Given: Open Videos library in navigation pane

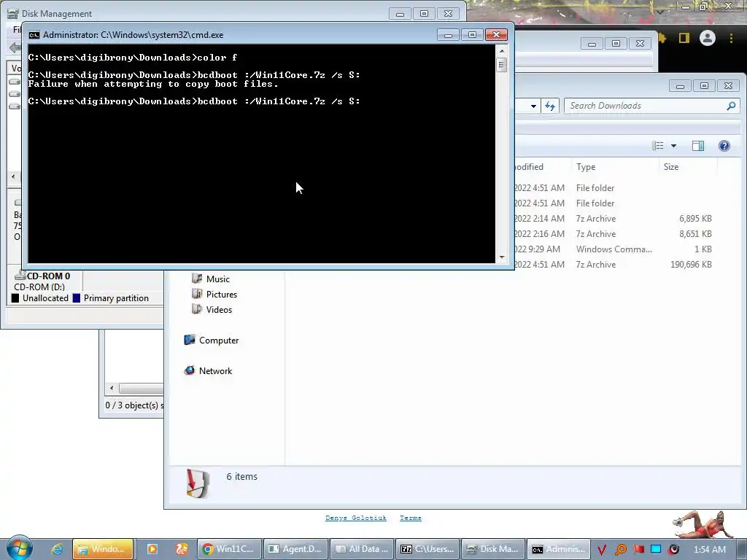Looking at the screenshot, I should [212, 309].
